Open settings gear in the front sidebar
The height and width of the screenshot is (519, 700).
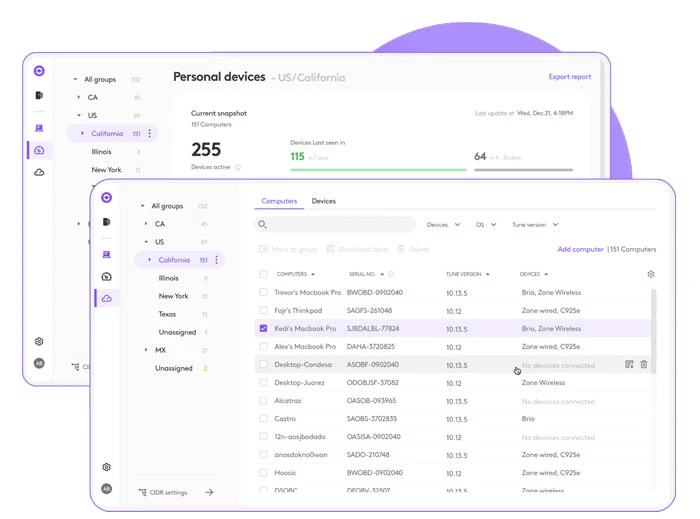click(106, 467)
